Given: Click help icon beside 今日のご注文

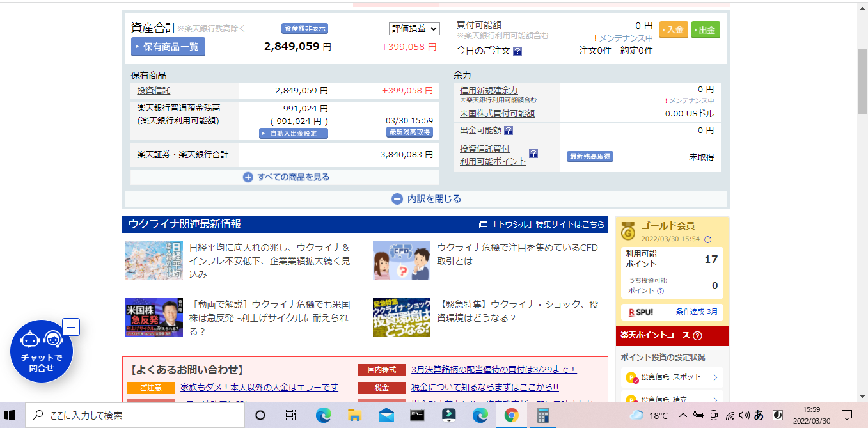Looking at the screenshot, I should pyautogui.click(x=517, y=51).
